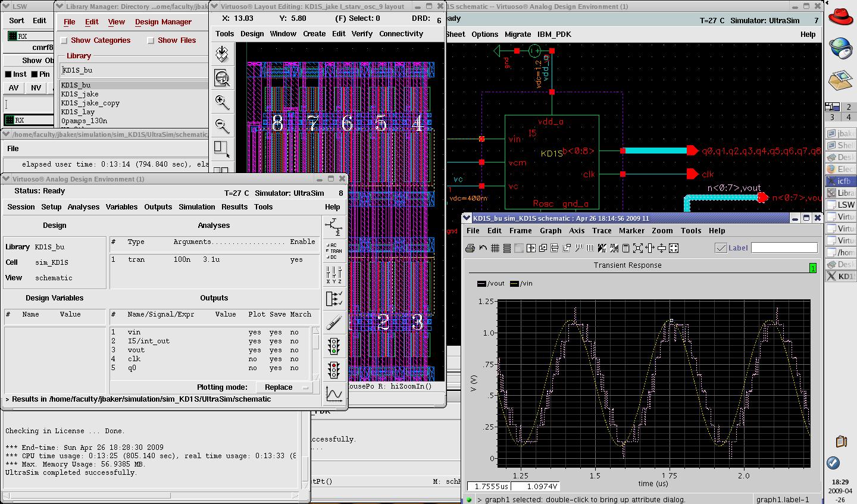
Task: Click the Save design icon in layout editor
Action: 222,54
